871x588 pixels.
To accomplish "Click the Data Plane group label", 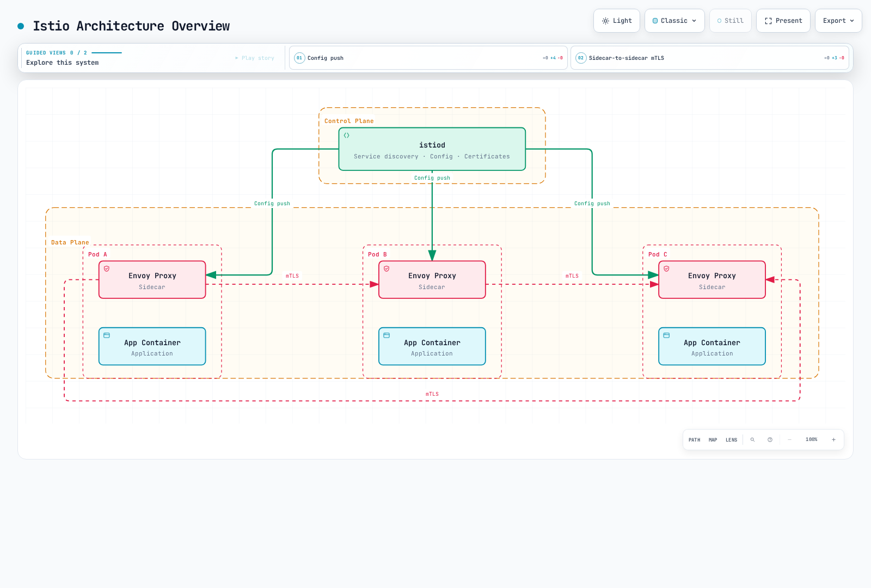I will tap(70, 242).
